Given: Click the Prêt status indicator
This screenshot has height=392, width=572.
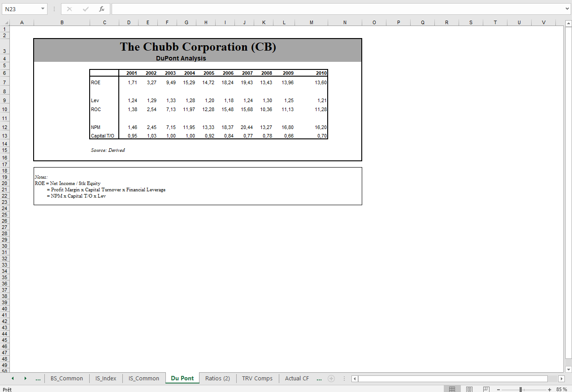Looking at the screenshot, I should (7, 389).
